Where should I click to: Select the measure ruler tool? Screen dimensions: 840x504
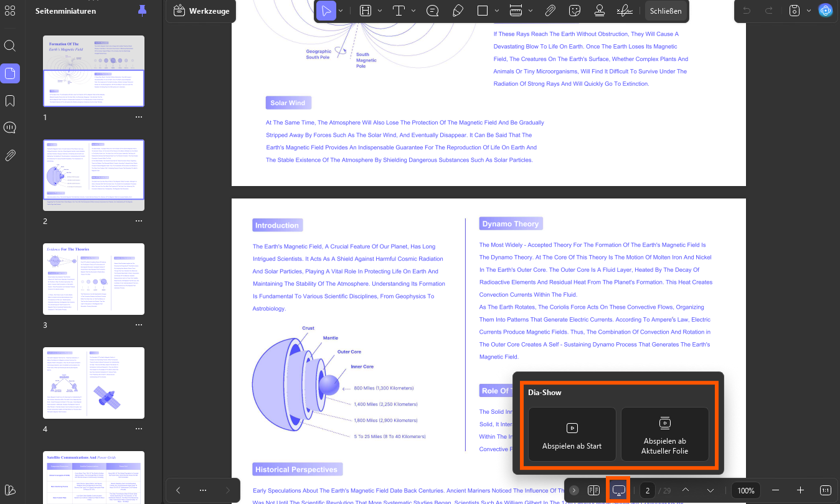coord(516,11)
